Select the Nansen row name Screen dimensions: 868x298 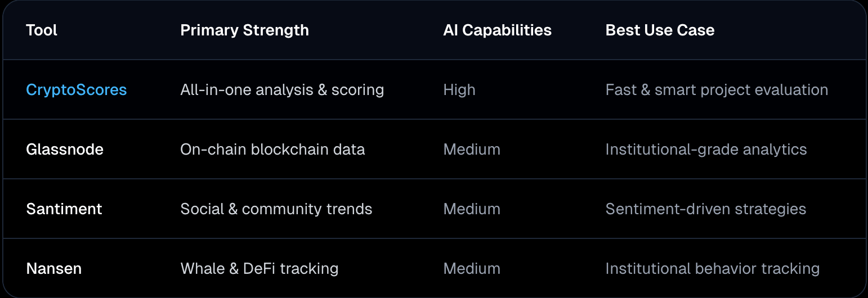click(54, 269)
